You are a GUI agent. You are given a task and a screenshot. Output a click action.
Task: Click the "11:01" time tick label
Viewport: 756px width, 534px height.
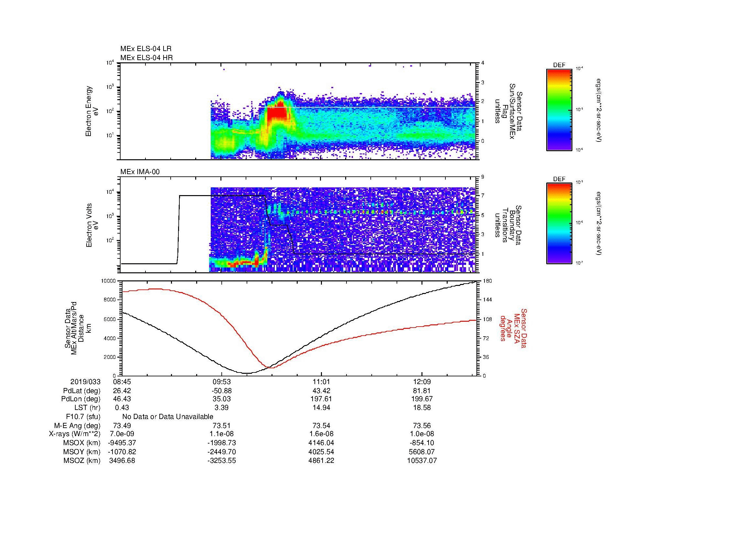[321, 382]
